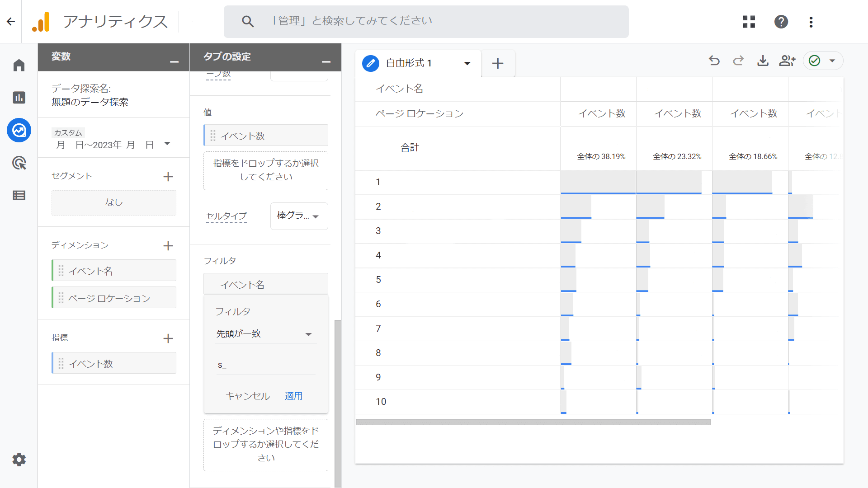Minimize the 変数 panel

pyautogui.click(x=174, y=61)
